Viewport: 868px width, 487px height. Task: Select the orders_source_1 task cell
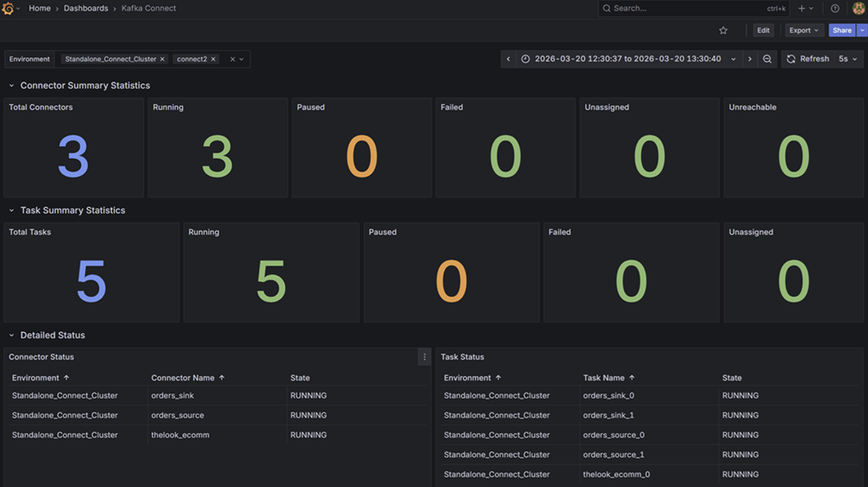coord(649,454)
